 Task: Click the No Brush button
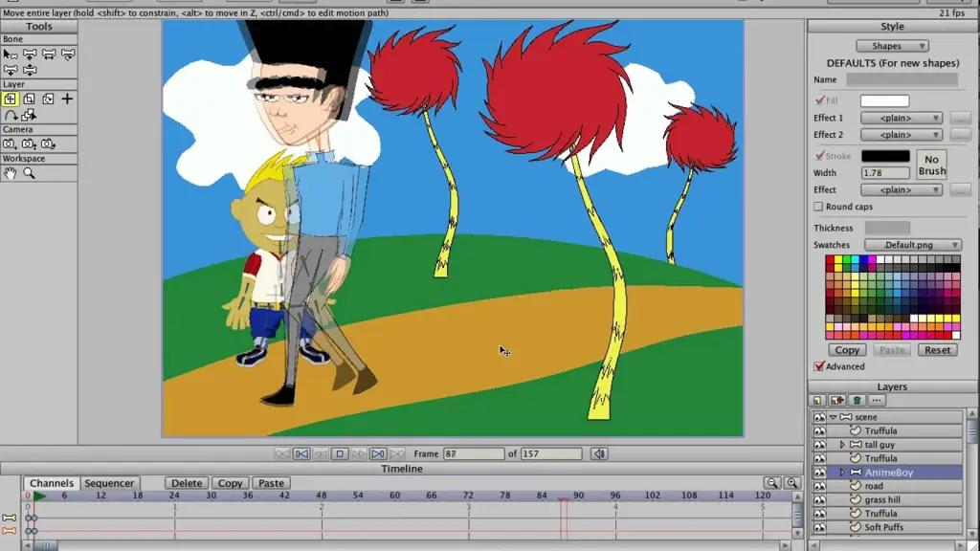tap(932, 165)
